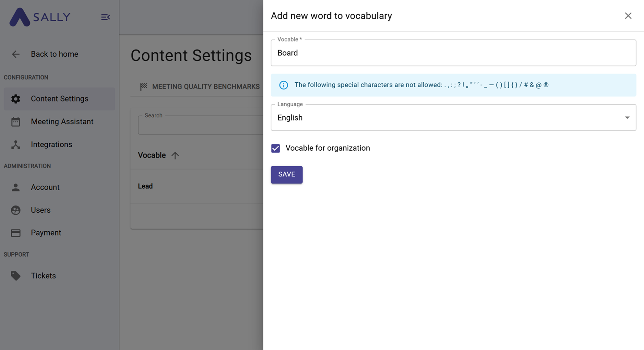
Task: Switch to Meeting Quality Benchmarks tab
Action: pyautogui.click(x=200, y=87)
